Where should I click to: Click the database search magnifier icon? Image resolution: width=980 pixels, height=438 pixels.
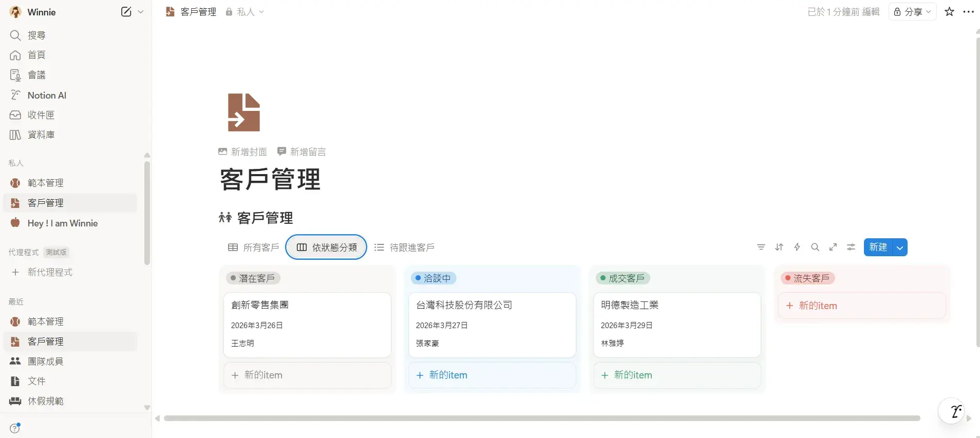tap(815, 247)
